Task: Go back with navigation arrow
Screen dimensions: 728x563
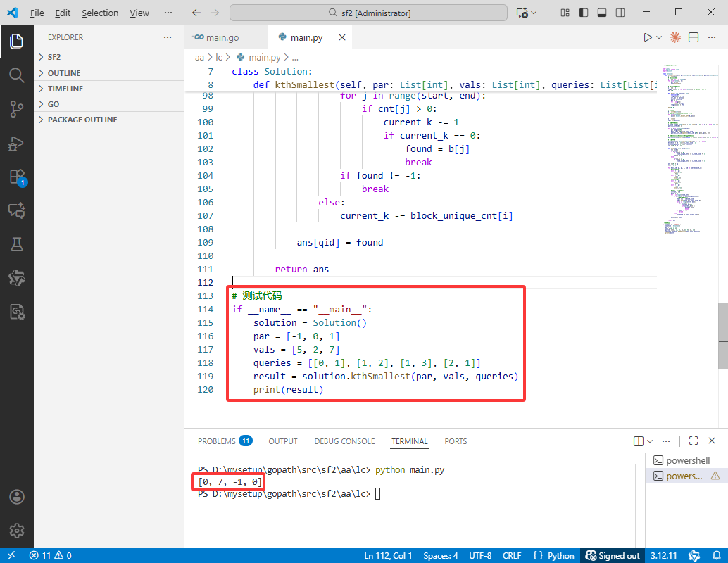Action: [x=196, y=13]
